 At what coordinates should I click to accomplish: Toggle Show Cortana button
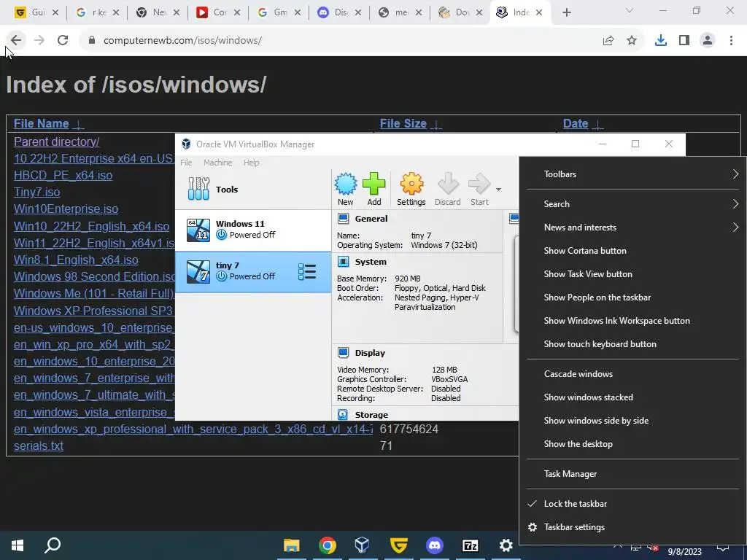point(632,251)
